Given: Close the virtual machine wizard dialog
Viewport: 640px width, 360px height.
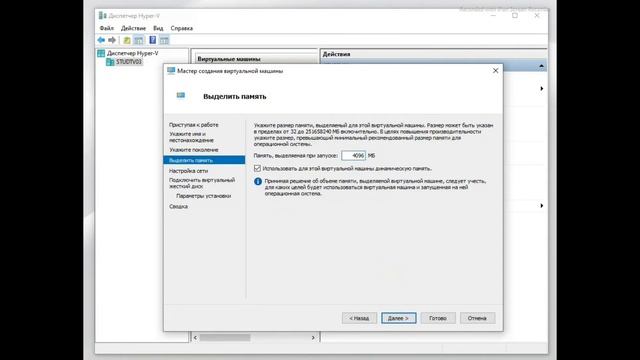Looking at the screenshot, I should (x=495, y=71).
